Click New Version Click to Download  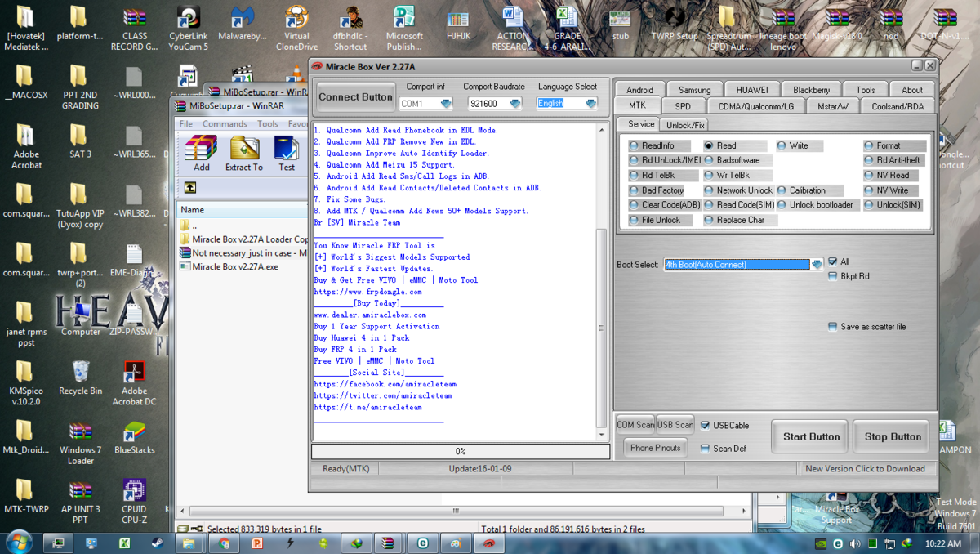click(x=865, y=469)
